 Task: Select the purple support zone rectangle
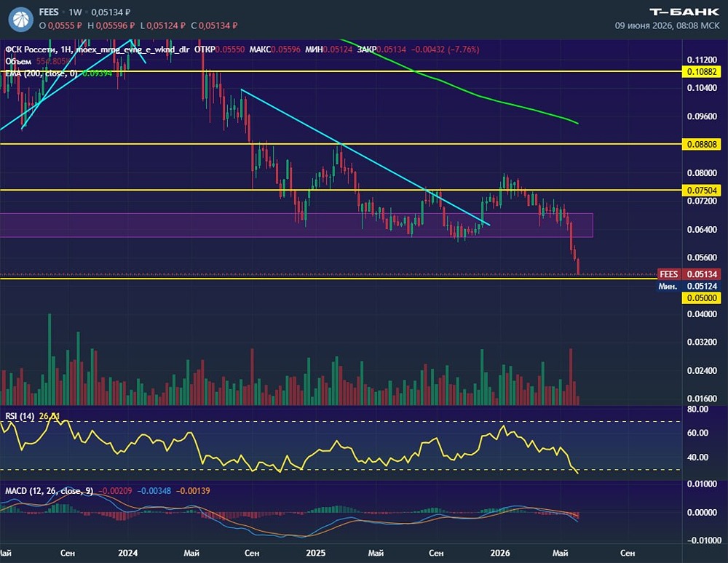coord(296,225)
